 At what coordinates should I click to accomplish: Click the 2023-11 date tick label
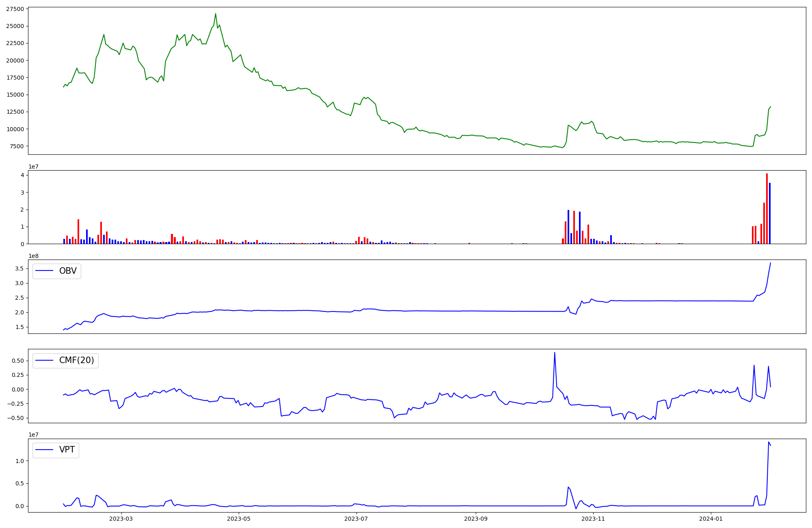[594, 519]
